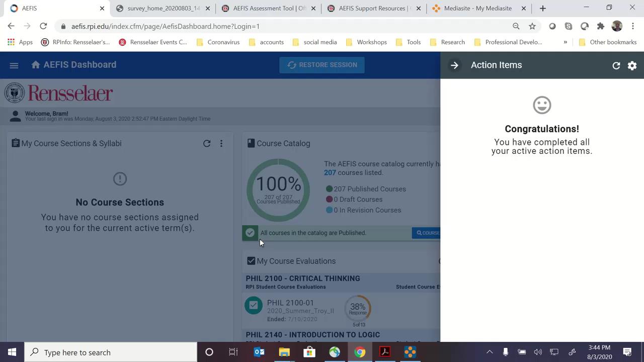Image resolution: width=644 pixels, height=362 pixels.
Task: Click the home icon beside AEFIS Dashboard
Action: point(35,64)
